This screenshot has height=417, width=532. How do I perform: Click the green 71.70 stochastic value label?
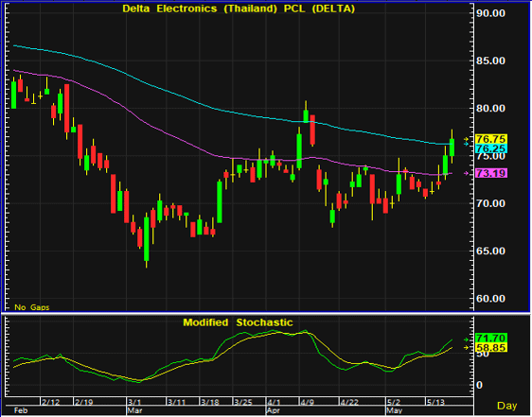(x=491, y=338)
